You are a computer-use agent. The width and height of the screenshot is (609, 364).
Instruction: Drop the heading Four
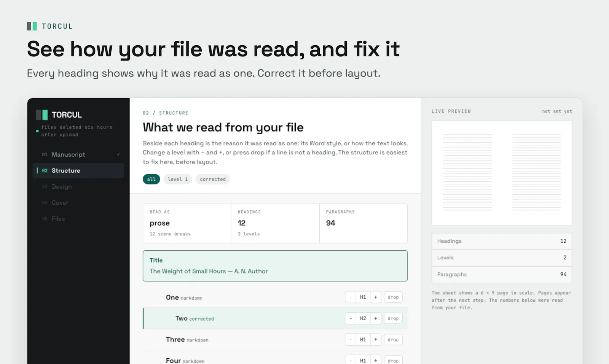pyautogui.click(x=393, y=360)
